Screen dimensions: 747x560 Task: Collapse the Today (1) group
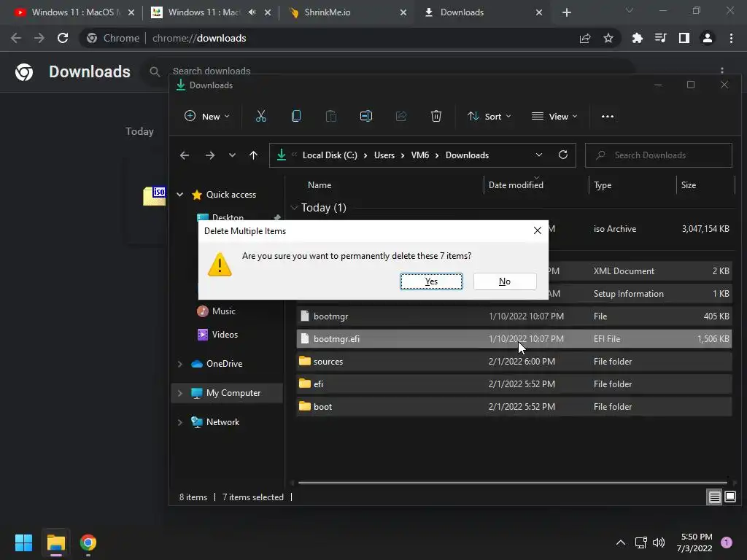294,208
